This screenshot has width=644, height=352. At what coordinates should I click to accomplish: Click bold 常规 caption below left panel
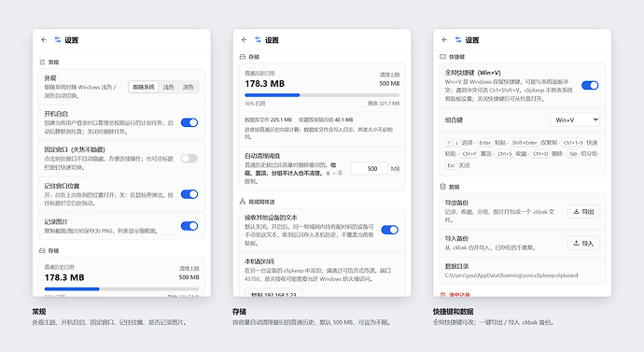point(39,312)
